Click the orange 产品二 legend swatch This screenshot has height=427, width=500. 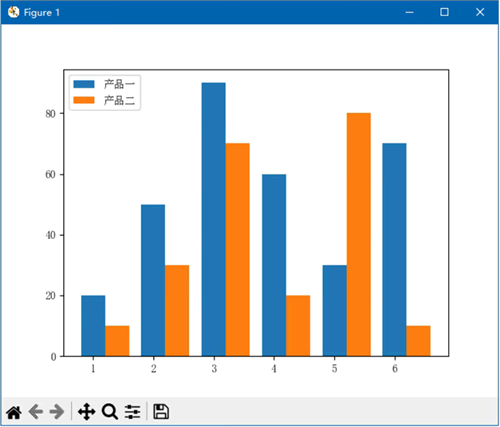(84, 100)
